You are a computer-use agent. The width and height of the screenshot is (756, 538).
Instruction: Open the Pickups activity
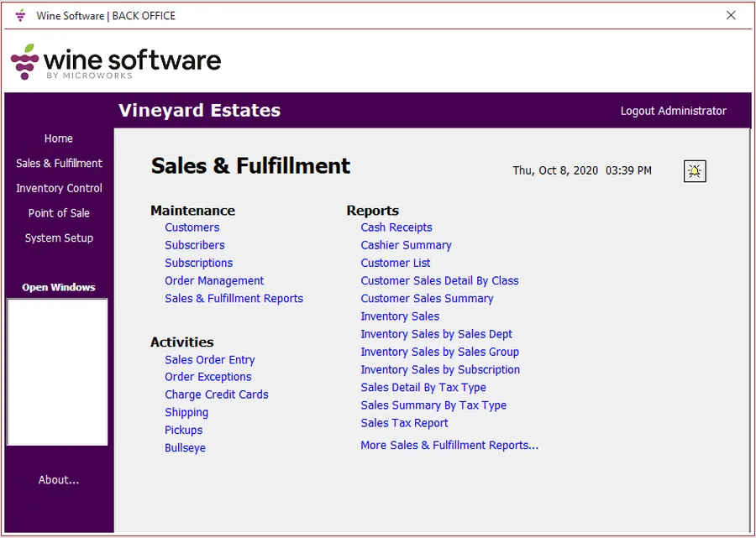coord(184,430)
